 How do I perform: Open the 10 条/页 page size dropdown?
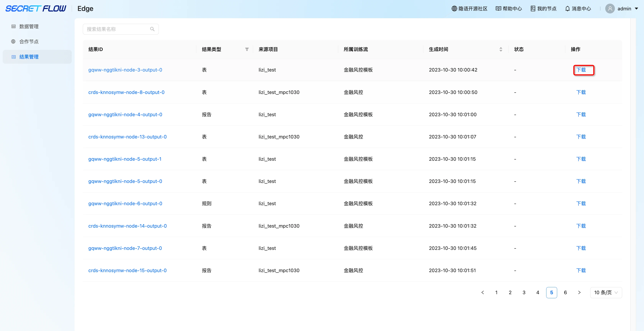pyautogui.click(x=606, y=292)
